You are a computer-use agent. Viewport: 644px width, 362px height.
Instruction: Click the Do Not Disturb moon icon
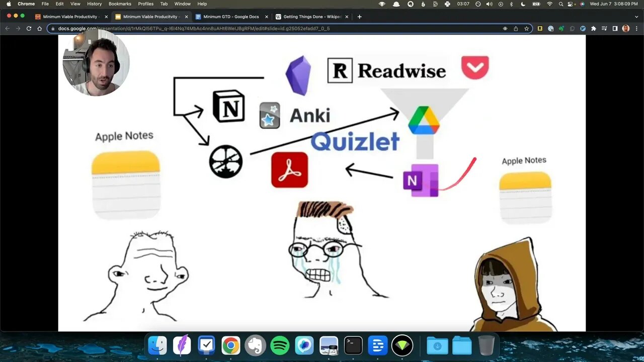(x=523, y=4)
